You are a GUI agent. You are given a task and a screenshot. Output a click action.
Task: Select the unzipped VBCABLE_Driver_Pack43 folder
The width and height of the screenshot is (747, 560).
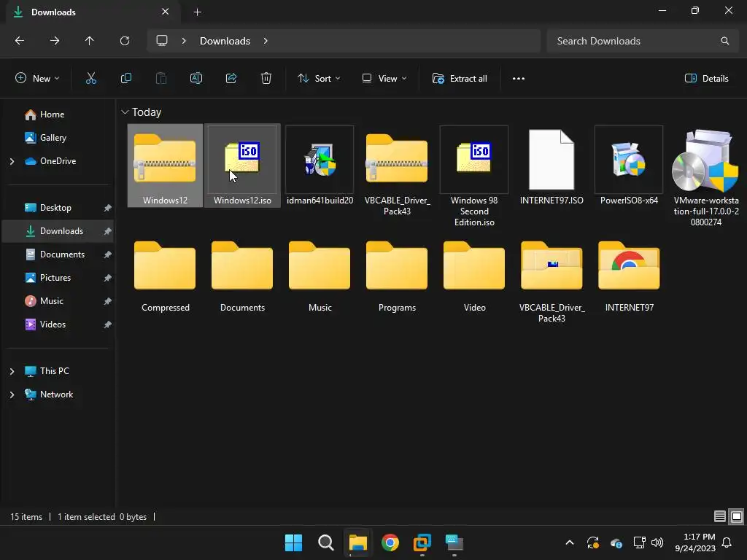pyautogui.click(x=551, y=281)
